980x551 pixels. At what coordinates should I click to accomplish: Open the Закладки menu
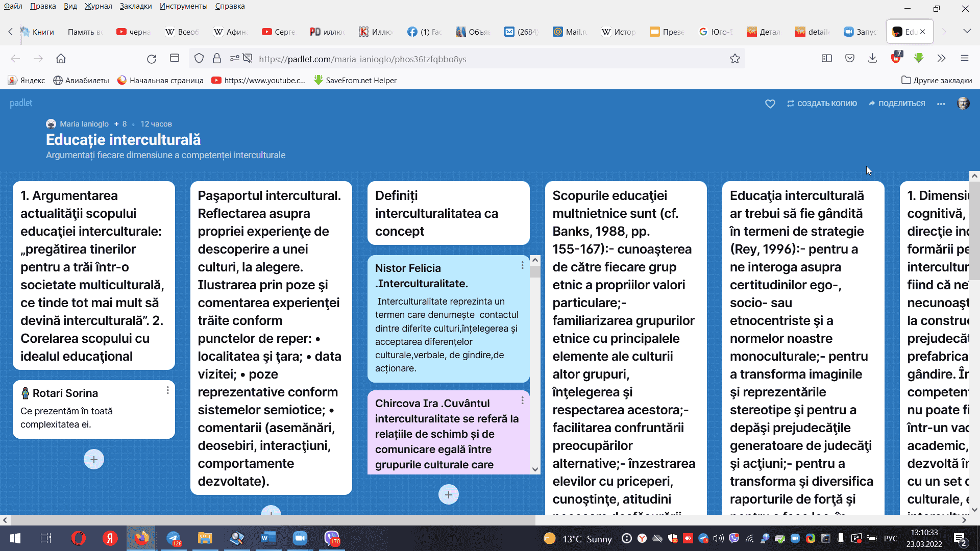tap(135, 6)
